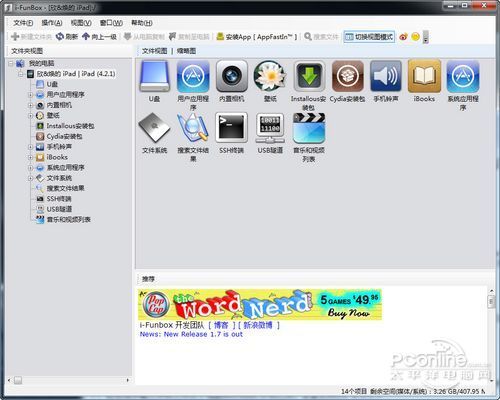Open the 视图(V) menu

pos(81,23)
